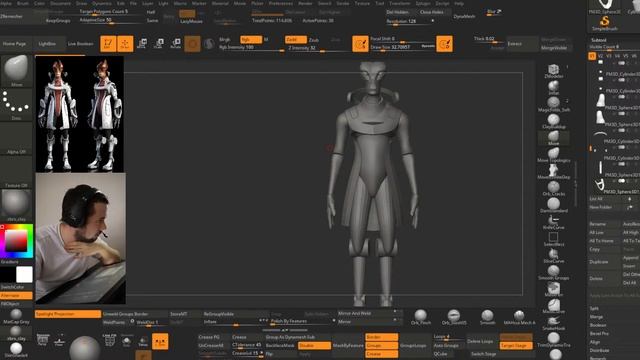Viewport: 640px width, 360px height.
Task: Toggle the Zadd button
Action: (x=296, y=40)
